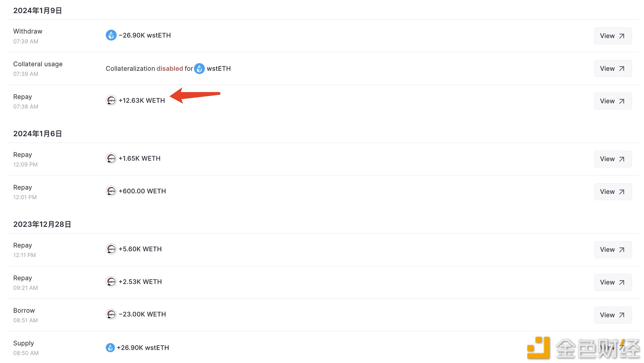View the Repay 600.00 WETH transaction

click(x=612, y=192)
